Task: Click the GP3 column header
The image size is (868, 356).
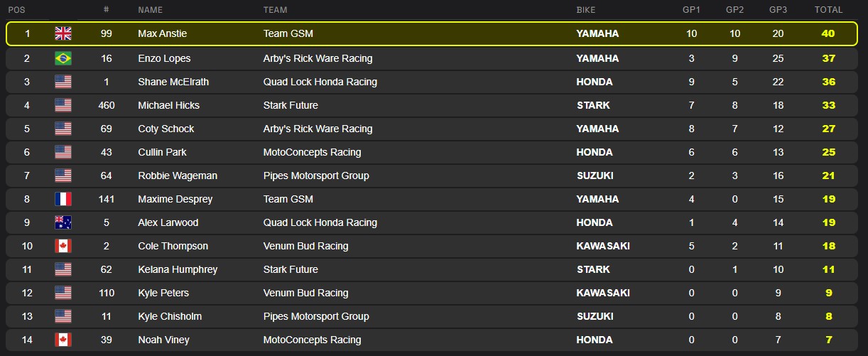Action: pyautogui.click(x=779, y=10)
